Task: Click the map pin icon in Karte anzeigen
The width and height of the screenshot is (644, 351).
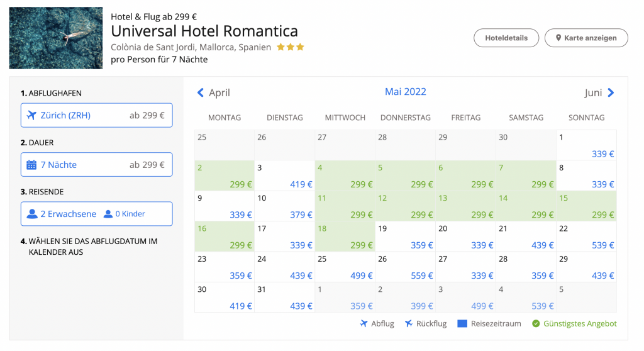Action: coord(558,38)
